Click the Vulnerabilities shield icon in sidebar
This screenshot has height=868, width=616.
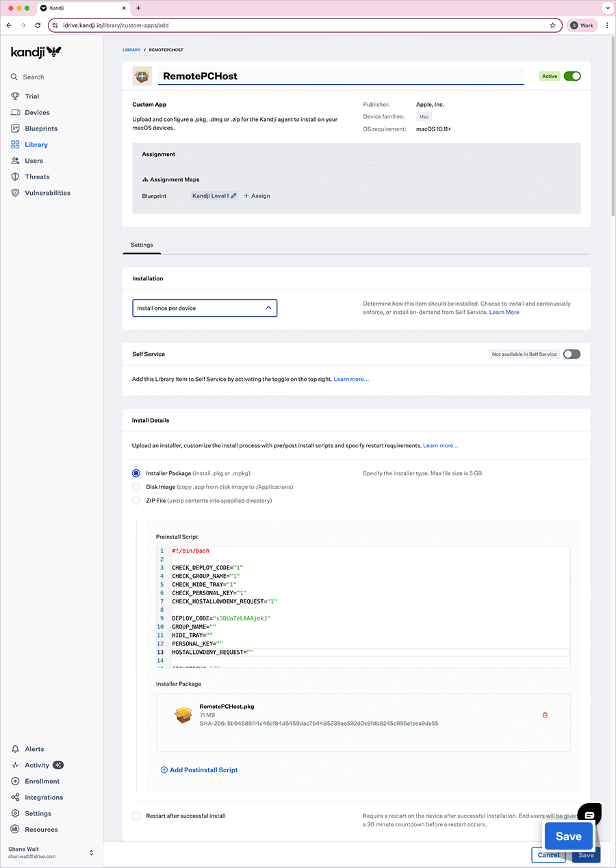(15, 193)
